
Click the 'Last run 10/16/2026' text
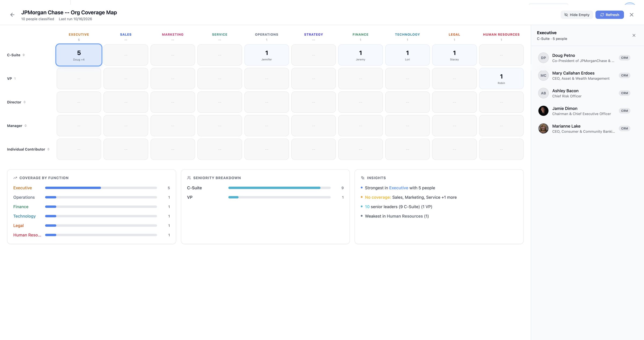(75, 19)
